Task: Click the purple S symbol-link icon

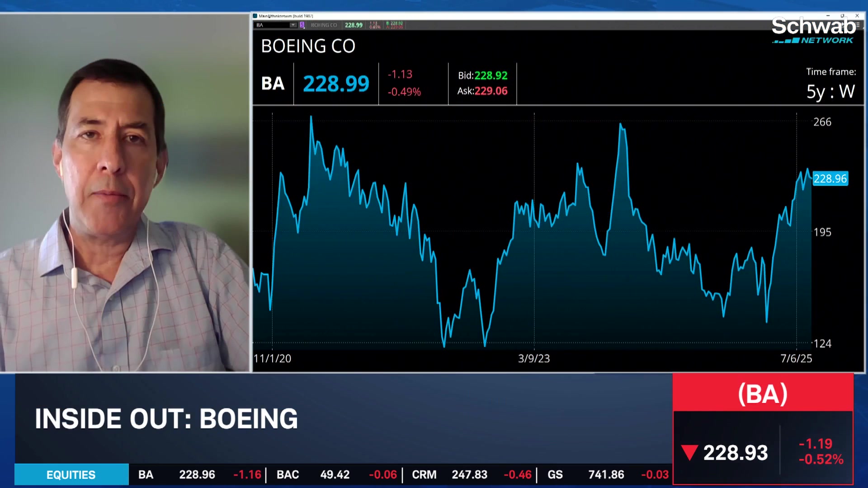Action: point(302,25)
